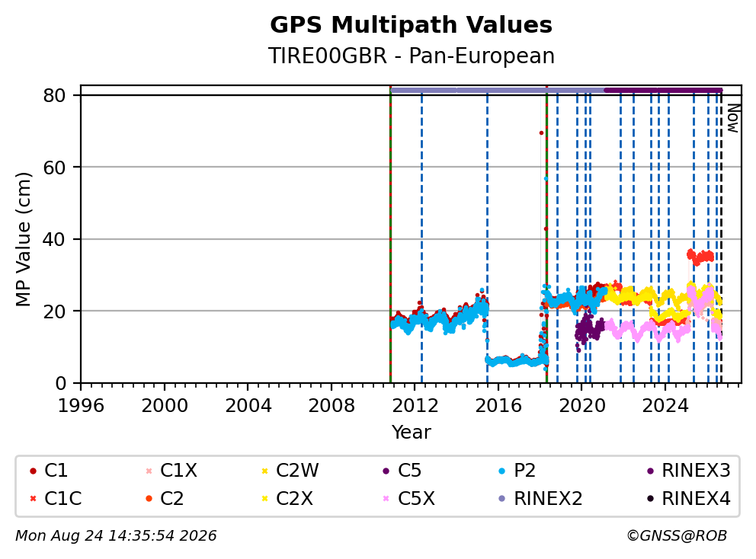Click the RINEX3 legend label
The width and height of the screenshot is (756, 559).
click(x=697, y=471)
